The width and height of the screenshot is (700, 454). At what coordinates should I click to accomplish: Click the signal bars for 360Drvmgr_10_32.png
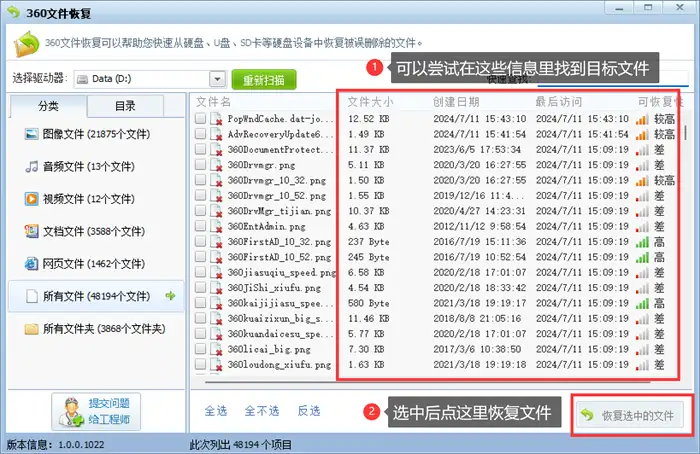(x=642, y=180)
